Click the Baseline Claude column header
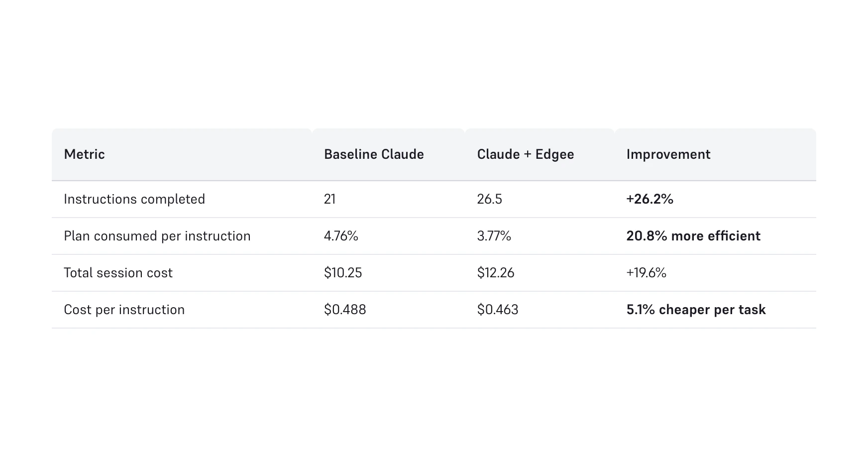Screen dimensions: 868x456 click(x=374, y=154)
